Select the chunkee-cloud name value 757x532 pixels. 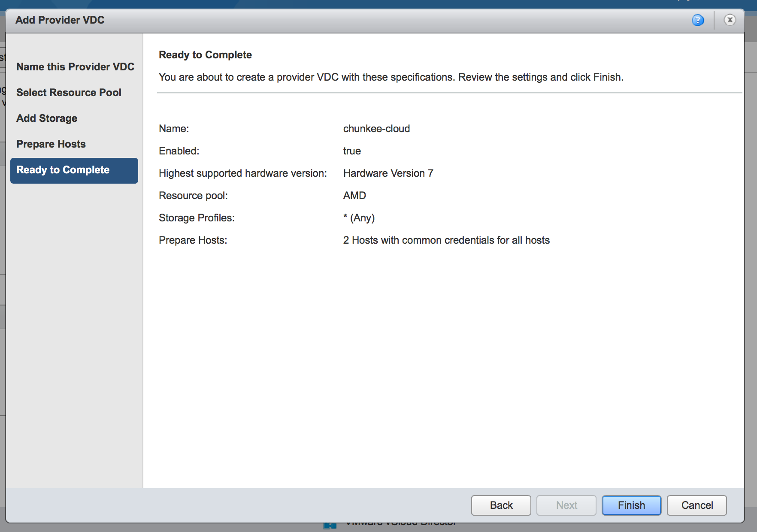click(376, 129)
